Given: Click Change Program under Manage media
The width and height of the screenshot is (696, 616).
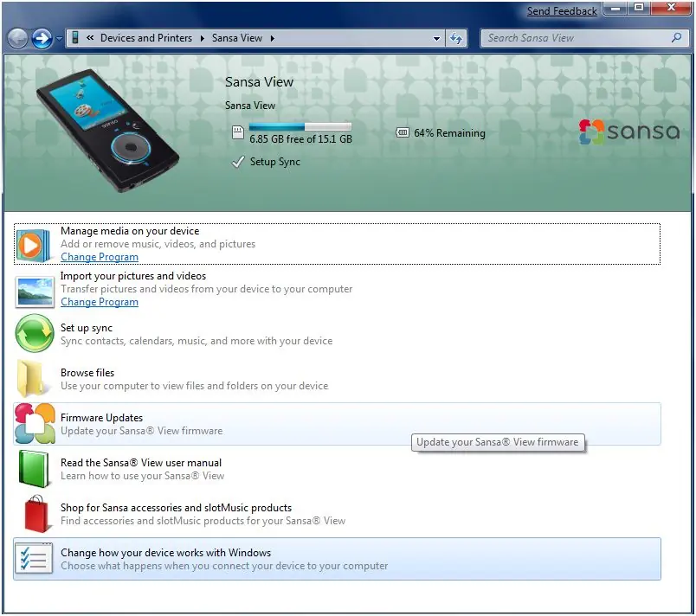Looking at the screenshot, I should click(x=100, y=257).
